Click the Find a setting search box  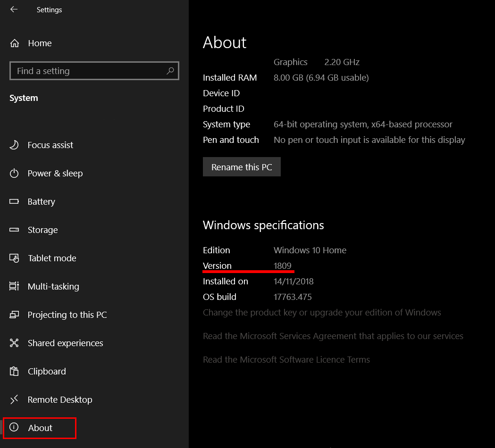click(x=94, y=71)
